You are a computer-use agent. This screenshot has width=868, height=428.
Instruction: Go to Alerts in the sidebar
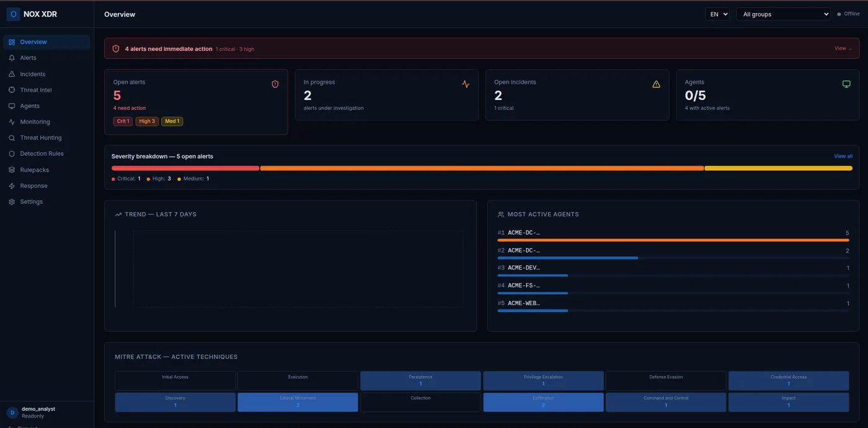coord(46,58)
